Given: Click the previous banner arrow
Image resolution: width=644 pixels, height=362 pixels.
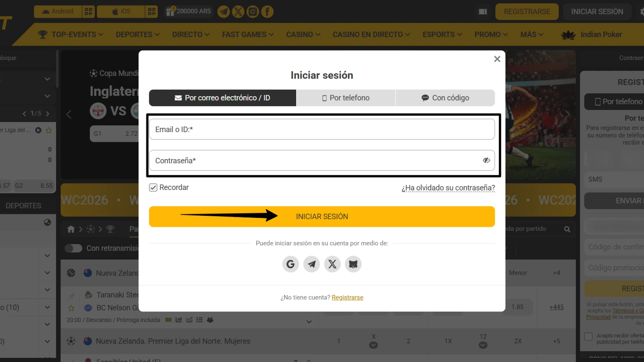Looking at the screenshot, I should tap(69, 114).
